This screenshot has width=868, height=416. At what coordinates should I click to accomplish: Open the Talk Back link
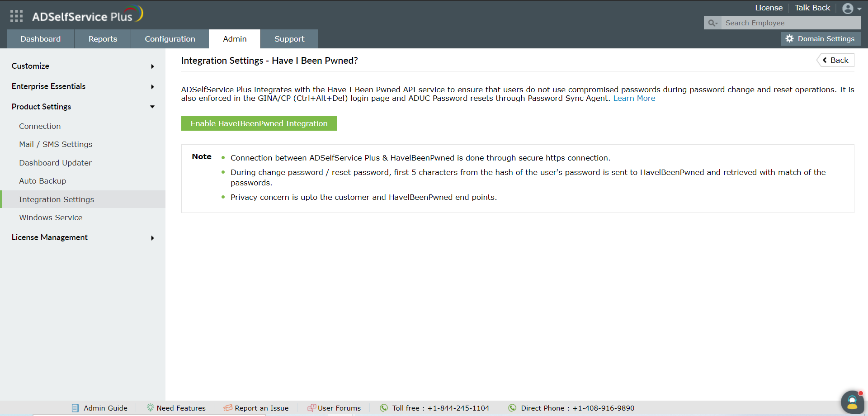812,8
